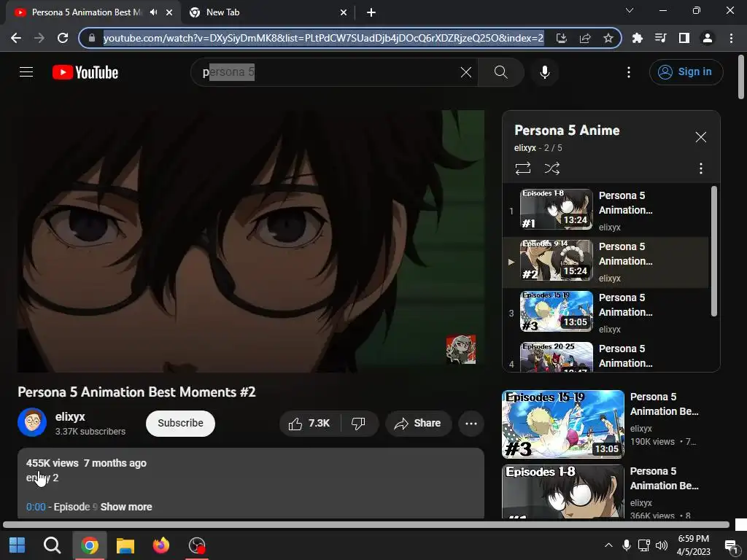Open suggested video Episodes 1-8 thumbnail

click(562, 491)
